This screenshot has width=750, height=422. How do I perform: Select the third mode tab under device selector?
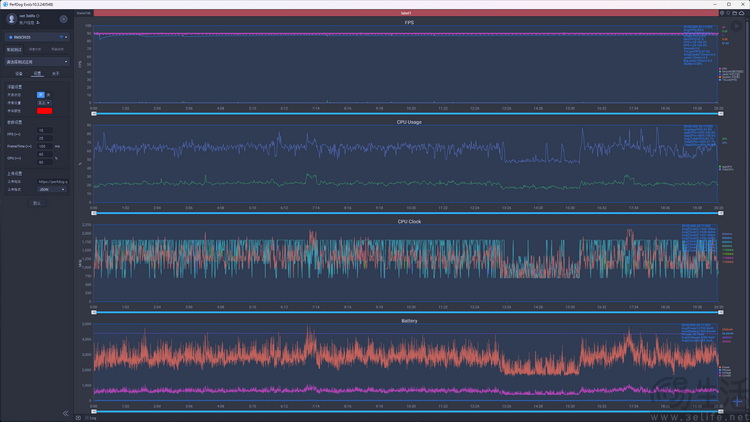tap(57, 49)
